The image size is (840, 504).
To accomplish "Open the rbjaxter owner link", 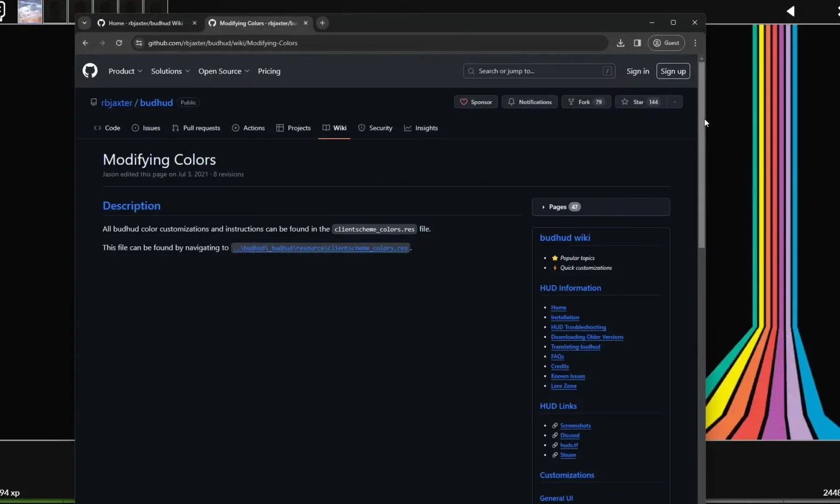I will [117, 102].
